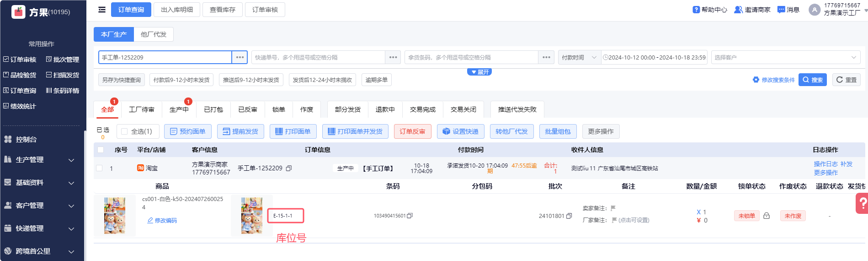Click the user avatar icon

coord(814,10)
